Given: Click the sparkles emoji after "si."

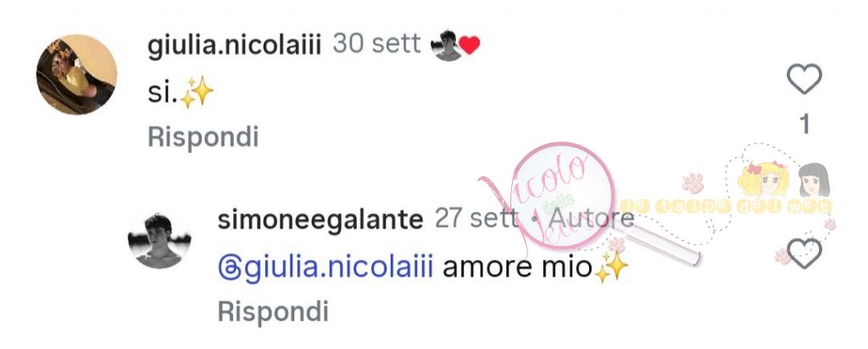Looking at the screenshot, I should tap(197, 91).
